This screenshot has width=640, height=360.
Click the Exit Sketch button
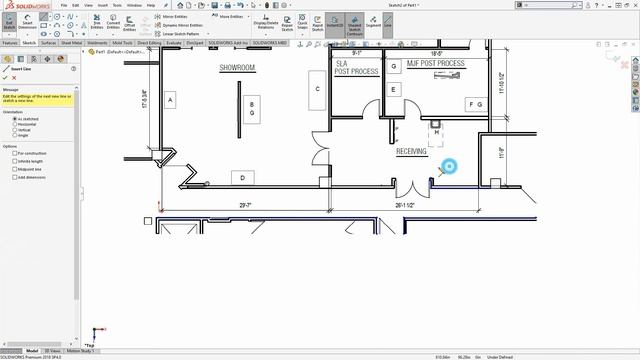9,22
